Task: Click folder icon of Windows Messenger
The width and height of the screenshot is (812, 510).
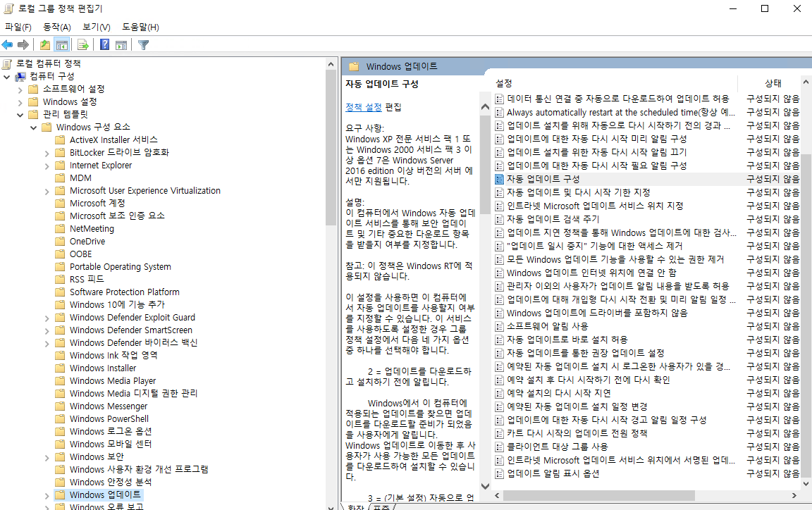Action: click(60, 406)
